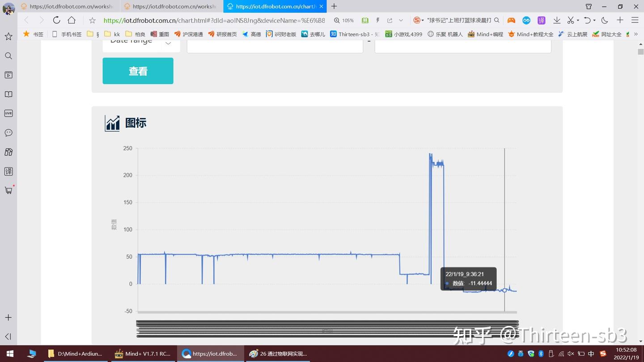Open the 105% zoom level control

point(344,21)
